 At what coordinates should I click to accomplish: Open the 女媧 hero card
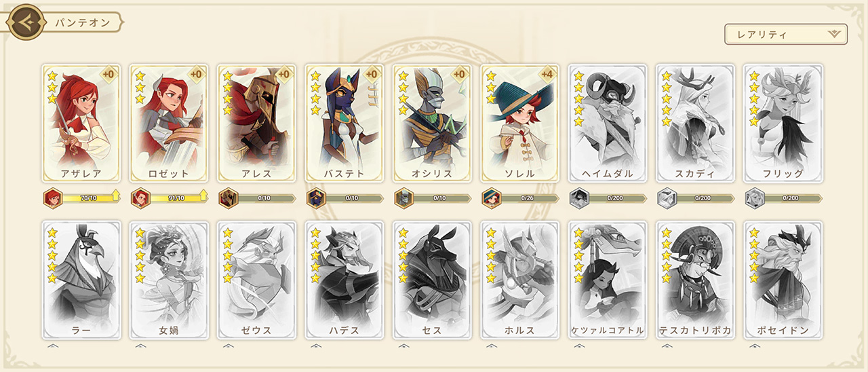[169, 280]
